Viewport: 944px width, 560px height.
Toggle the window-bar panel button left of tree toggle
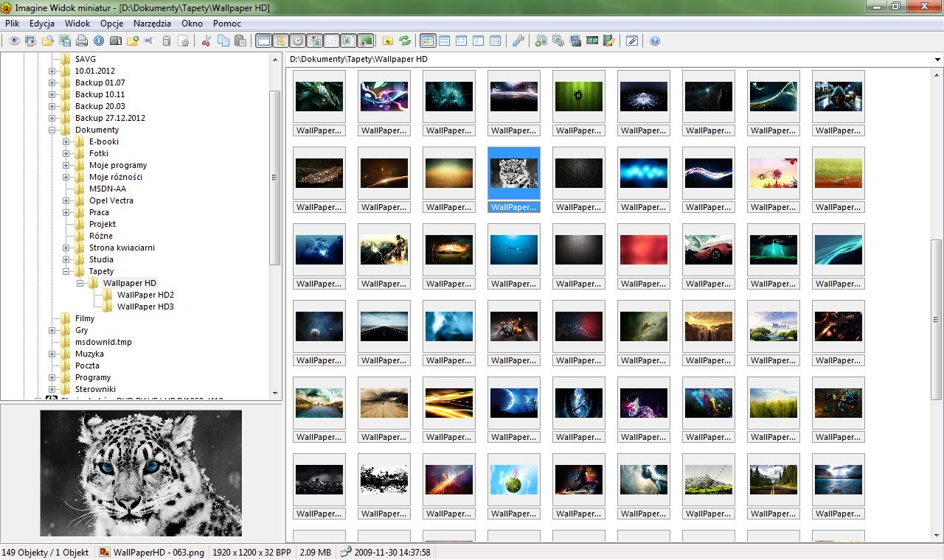(263, 41)
